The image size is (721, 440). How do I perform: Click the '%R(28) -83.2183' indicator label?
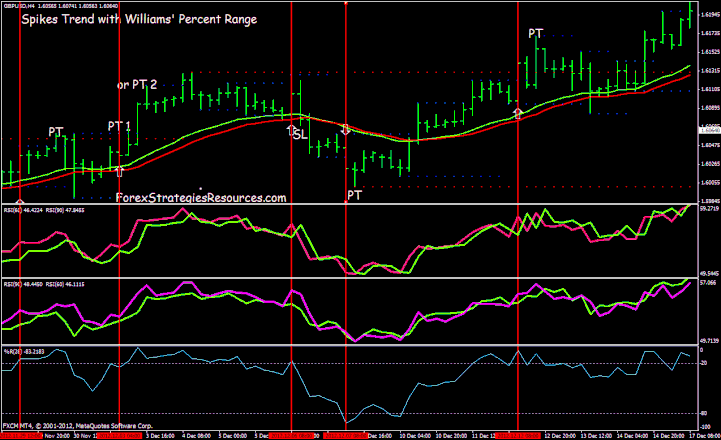pos(24,352)
